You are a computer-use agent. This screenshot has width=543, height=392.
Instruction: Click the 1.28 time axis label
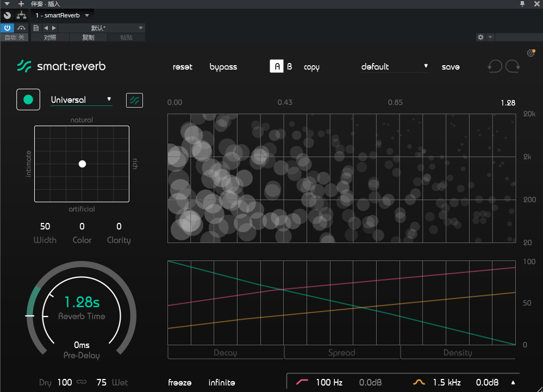coord(508,103)
